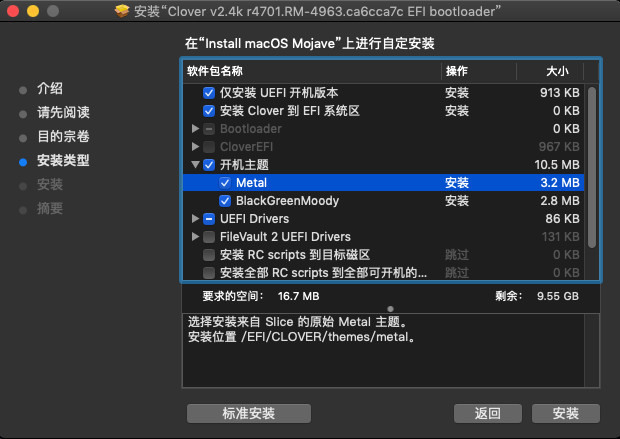
Task: Collapse the 开机主题 group
Action: (195, 165)
